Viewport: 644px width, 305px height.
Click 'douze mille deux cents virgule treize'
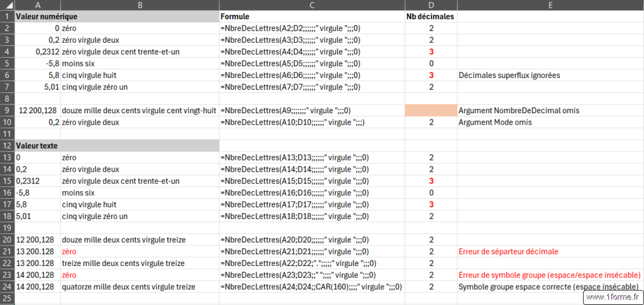pyautogui.click(x=140, y=240)
